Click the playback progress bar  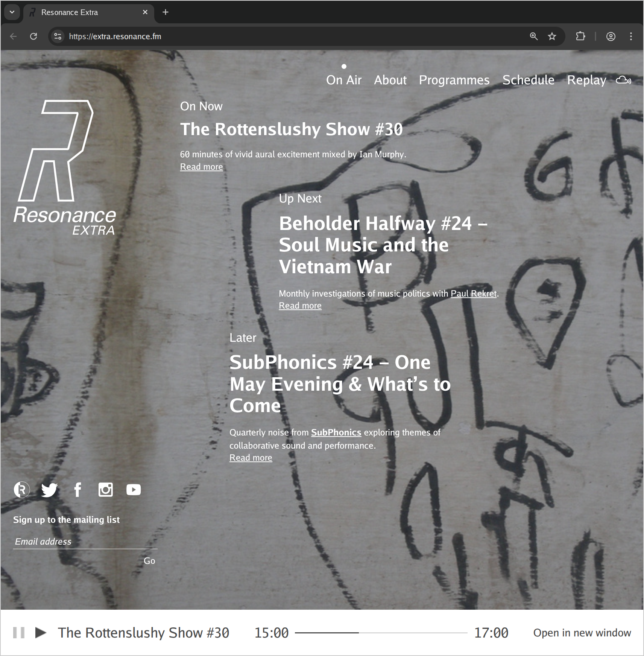[381, 633]
